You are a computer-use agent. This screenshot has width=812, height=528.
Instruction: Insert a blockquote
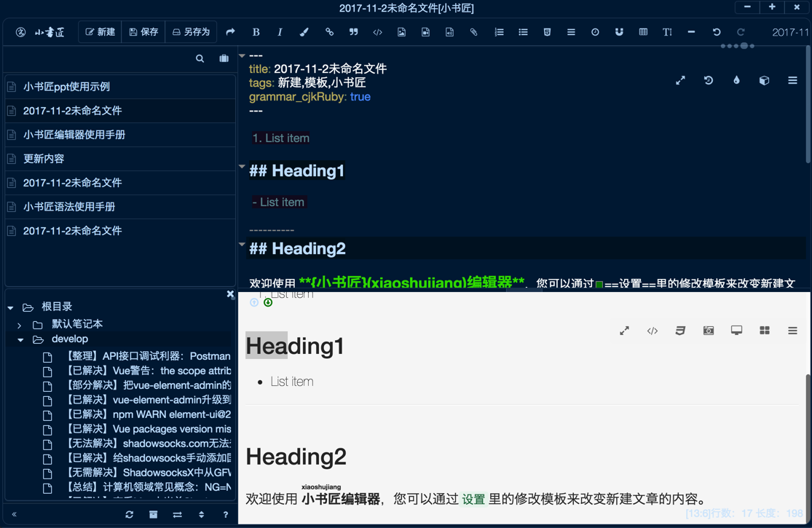pos(354,32)
